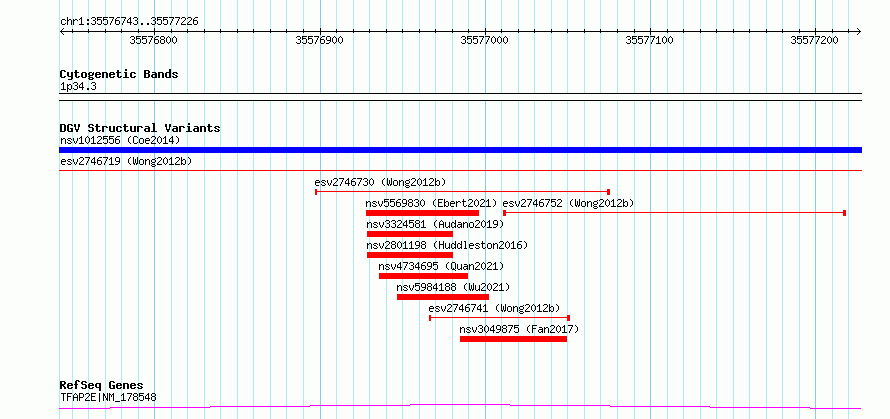The image size is (890, 419).
Task: Click the 35577100 ruler position
Action: click(x=649, y=40)
